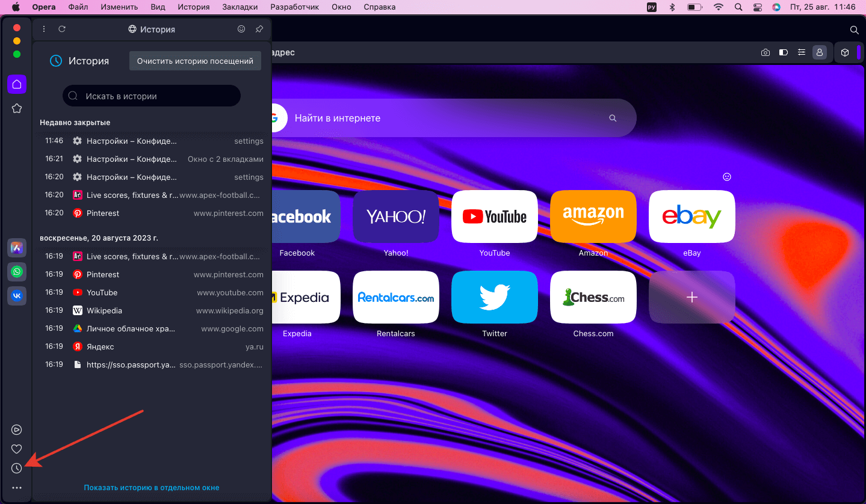The width and height of the screenshot is (866, 504).
Task: Launch the Aria AI sidebar icon
Action: [x=17, y=248]
